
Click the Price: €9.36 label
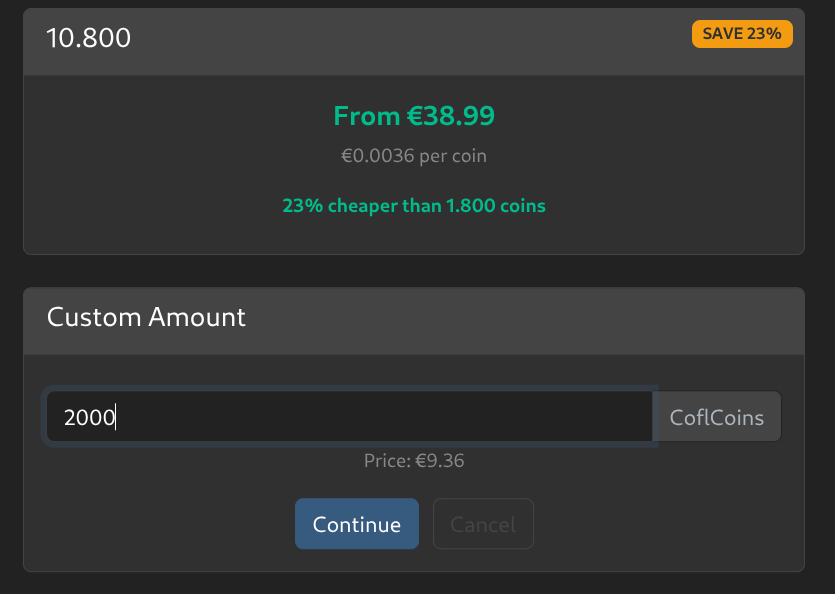[413, 461]
